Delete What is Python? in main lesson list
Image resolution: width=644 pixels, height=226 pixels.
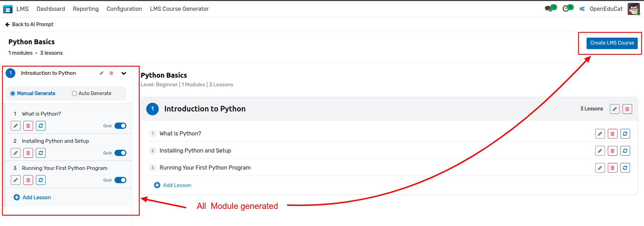tap(613, 134)
